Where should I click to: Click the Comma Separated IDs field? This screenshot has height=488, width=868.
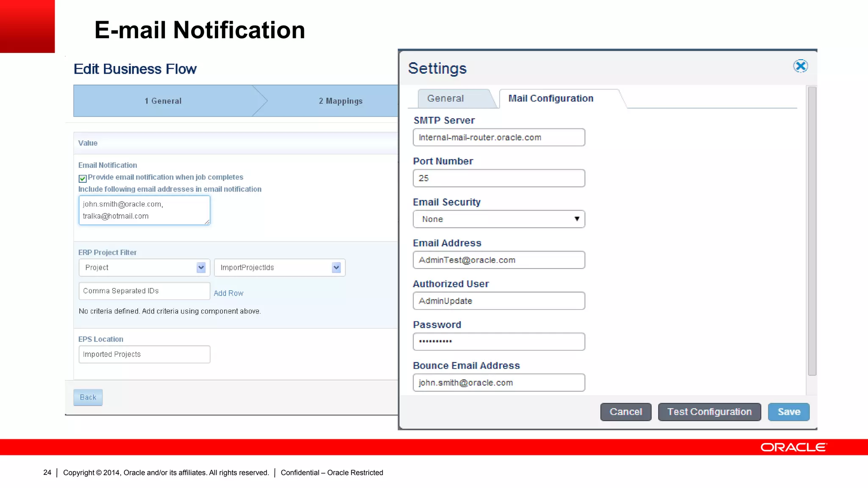(x=144, y=291)
